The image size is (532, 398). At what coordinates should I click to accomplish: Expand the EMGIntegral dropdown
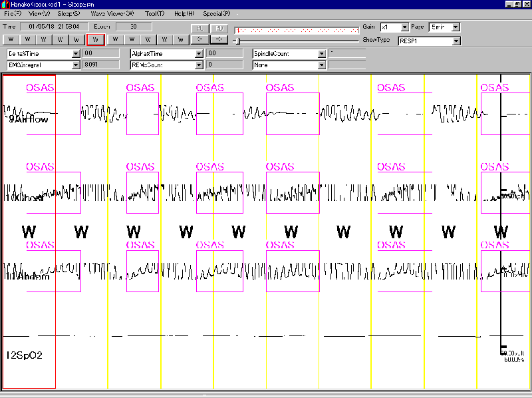point(76,65)
